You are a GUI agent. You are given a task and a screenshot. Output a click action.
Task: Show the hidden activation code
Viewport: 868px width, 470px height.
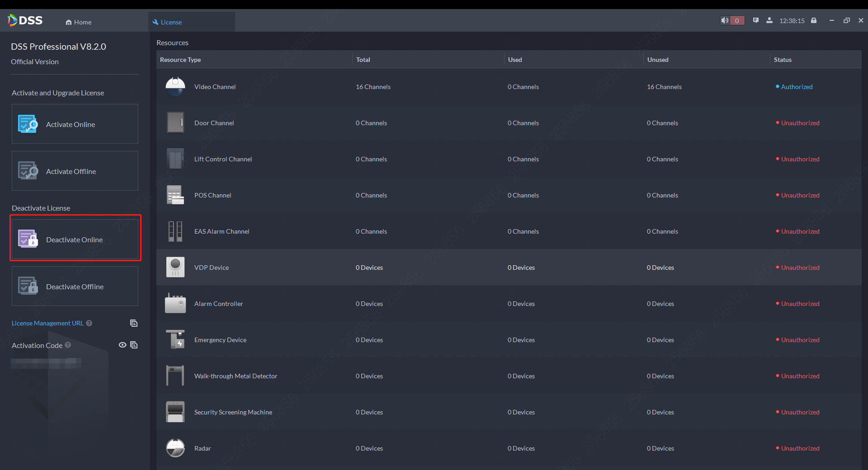coord(122,345)
